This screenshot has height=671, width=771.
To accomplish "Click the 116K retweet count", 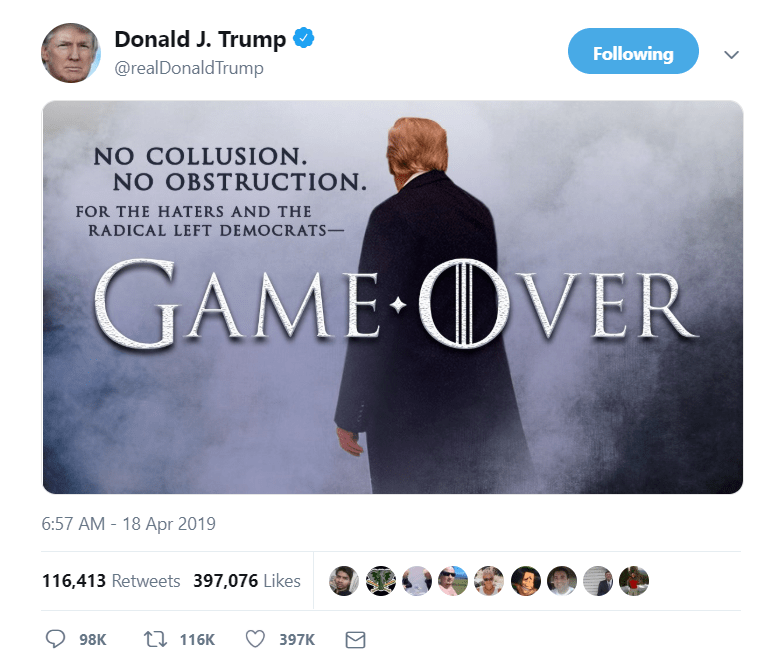I will [x=197, y=640].
